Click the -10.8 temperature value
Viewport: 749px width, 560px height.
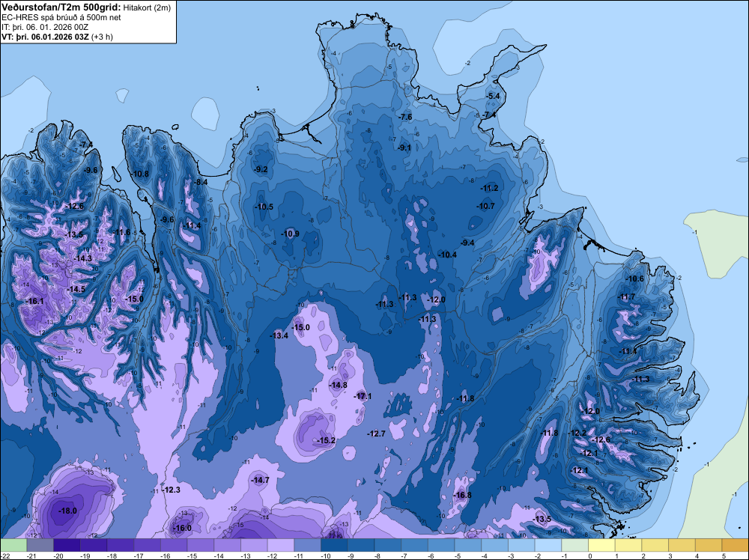click(x=140, y=174)
